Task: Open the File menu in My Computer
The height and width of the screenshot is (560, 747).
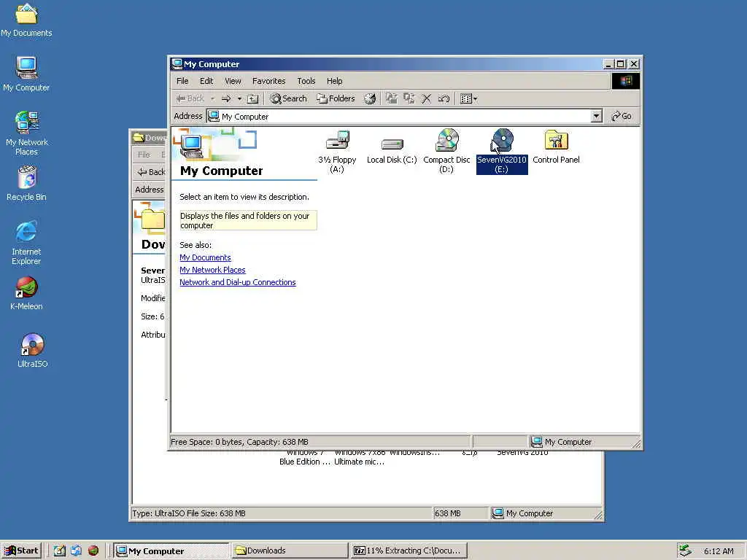Action: (182, 81)
